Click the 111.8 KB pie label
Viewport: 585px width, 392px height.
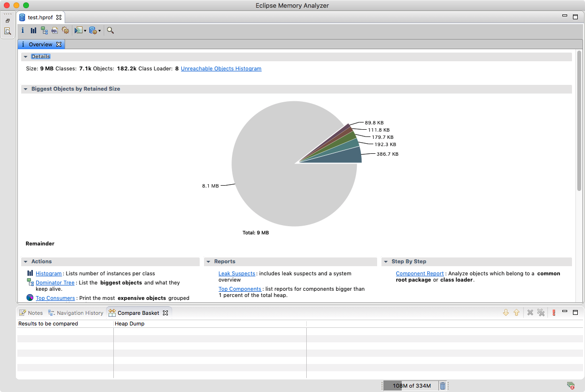[379, 130]
